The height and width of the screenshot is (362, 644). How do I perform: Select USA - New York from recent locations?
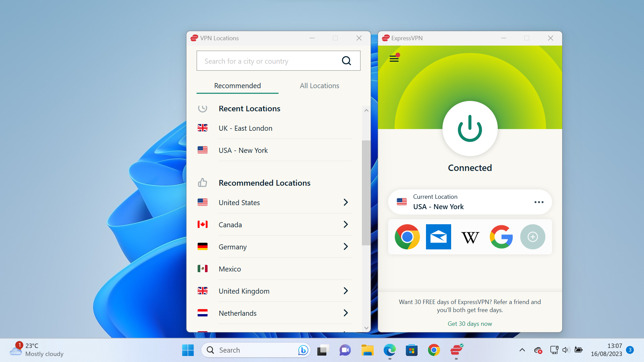click(x=243, y=150)
